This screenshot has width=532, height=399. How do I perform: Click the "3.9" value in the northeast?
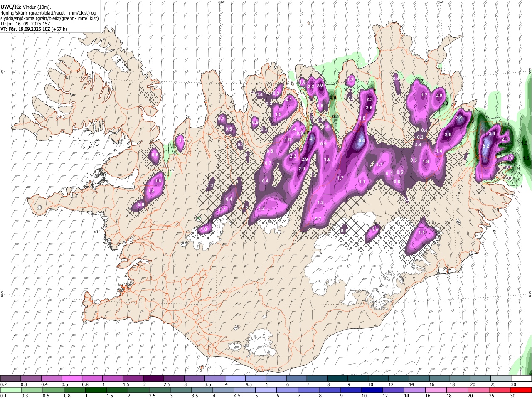click(460, 118)
